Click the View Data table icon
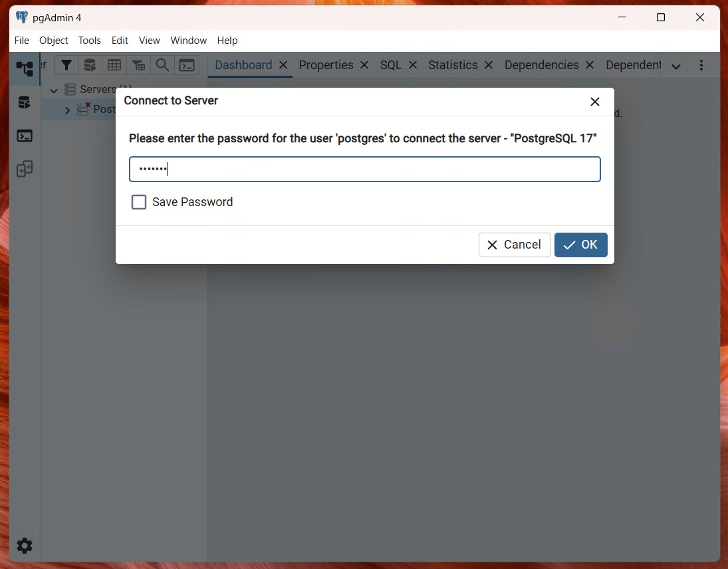 tap(114, 65)
